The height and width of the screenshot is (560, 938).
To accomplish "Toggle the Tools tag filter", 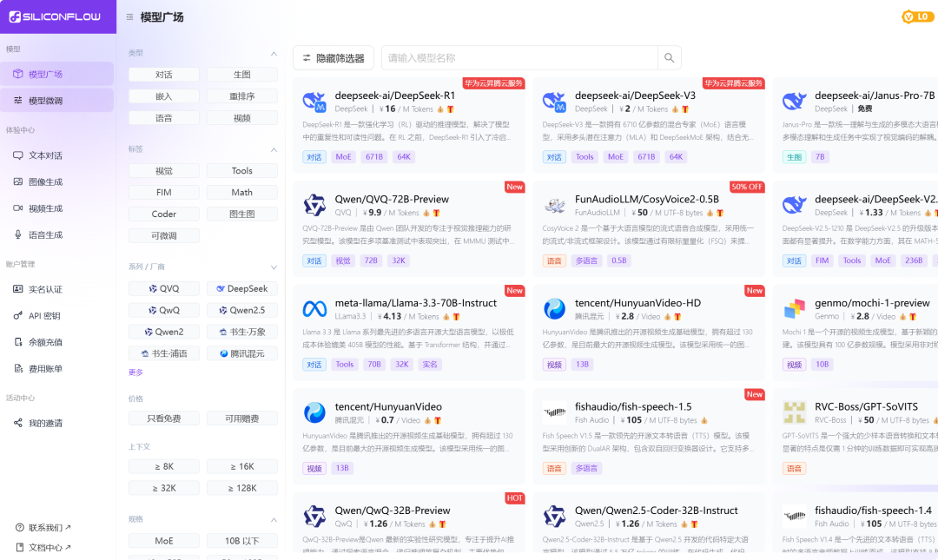I will 241,170.
